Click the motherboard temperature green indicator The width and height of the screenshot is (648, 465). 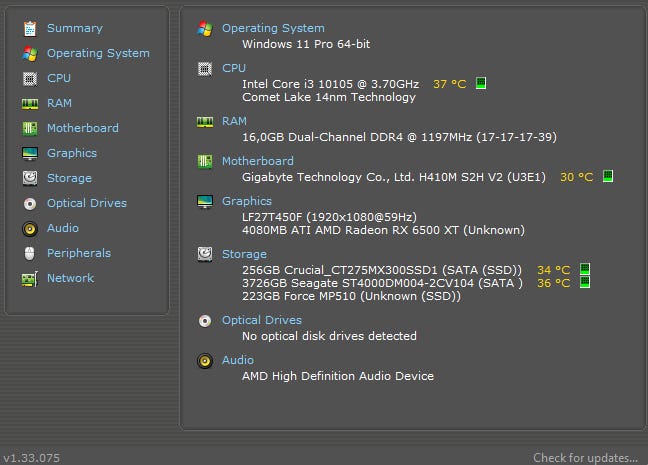pos(608,177)
